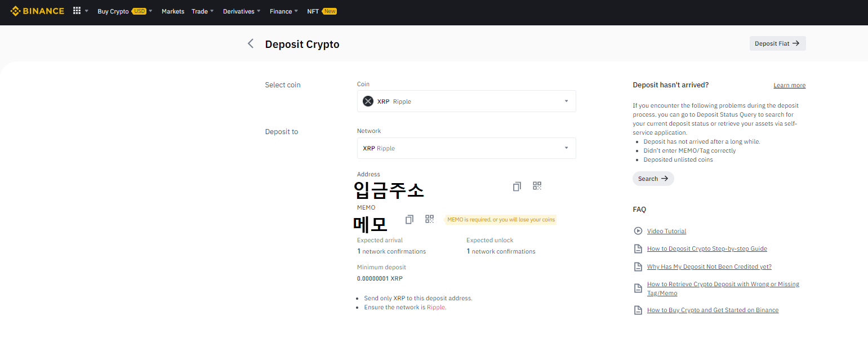The image size is (868, 342).
Task: Click 'Deposit has not arrived after a long while'
Action: pyautogui.click(x=702, y=141)
